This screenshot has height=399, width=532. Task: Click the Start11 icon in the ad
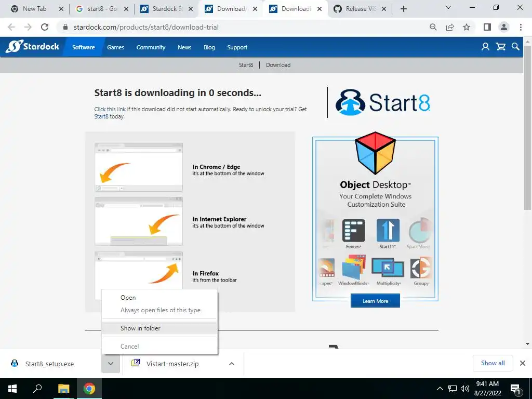click(388, 231)
